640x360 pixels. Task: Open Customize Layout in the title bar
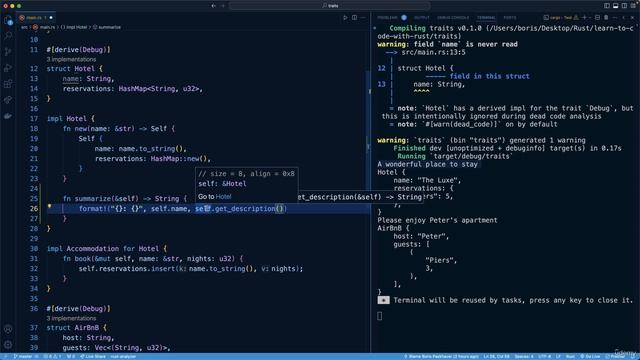pyautogui.click(x=633, y=6)
